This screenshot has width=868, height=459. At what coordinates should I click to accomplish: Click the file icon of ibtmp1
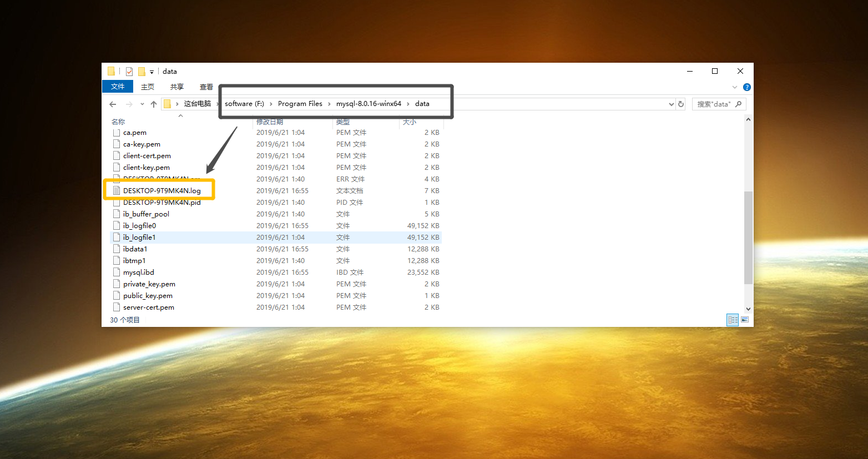click(x=117, y=260)
